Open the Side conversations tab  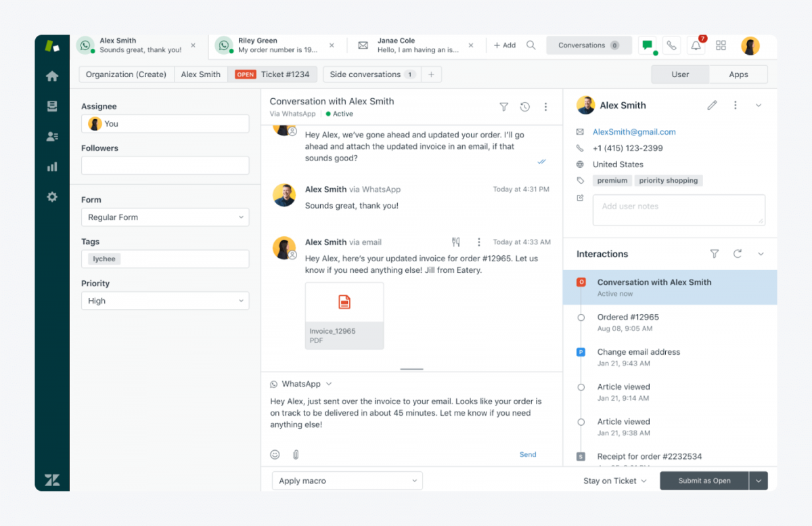(372, 74)
